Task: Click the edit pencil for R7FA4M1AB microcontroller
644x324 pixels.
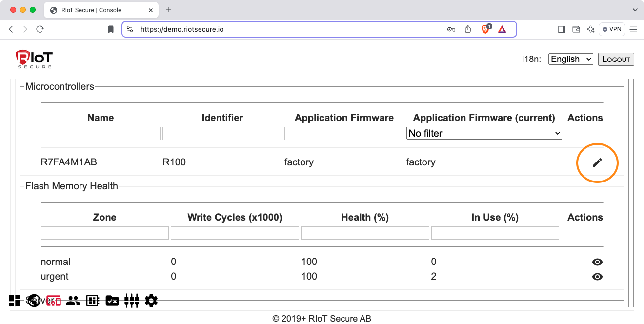Action: pyautogui.click(x=597, y=163)
